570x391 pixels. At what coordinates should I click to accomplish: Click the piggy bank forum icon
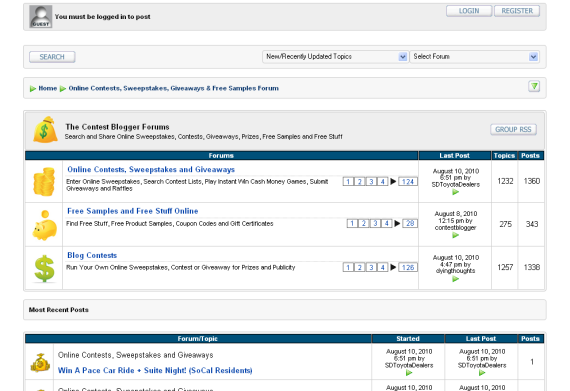(45, 225)
